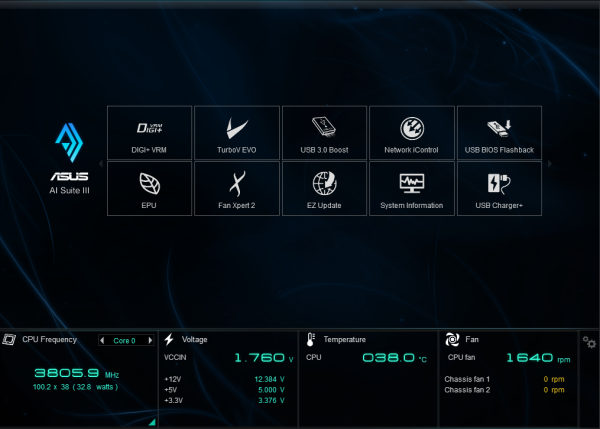
Task: Open monitor settings gear icon
Action: (x=589, y=342)
